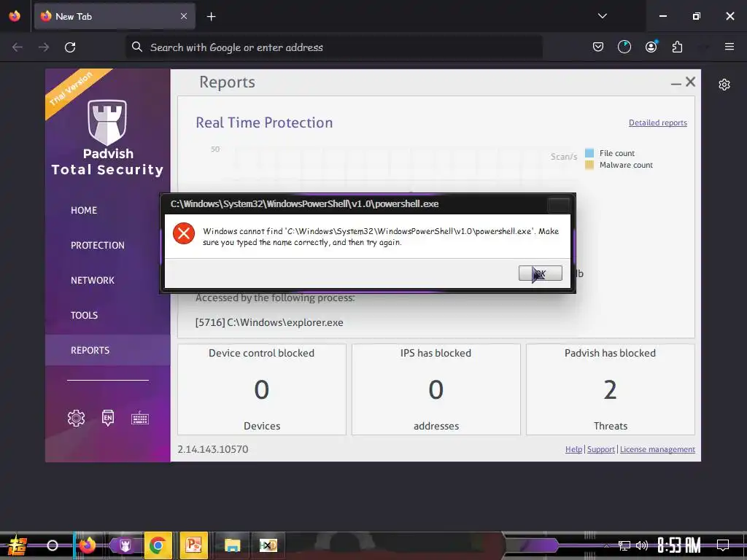
Task: Switch to Firefox in the taskbar
Action: pos(88,545)
